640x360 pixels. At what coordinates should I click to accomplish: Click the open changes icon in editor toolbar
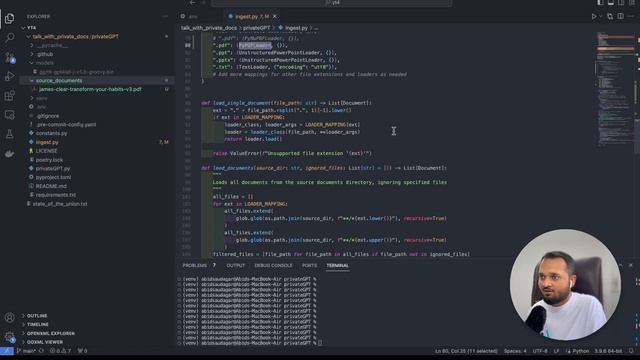point(610,16)
